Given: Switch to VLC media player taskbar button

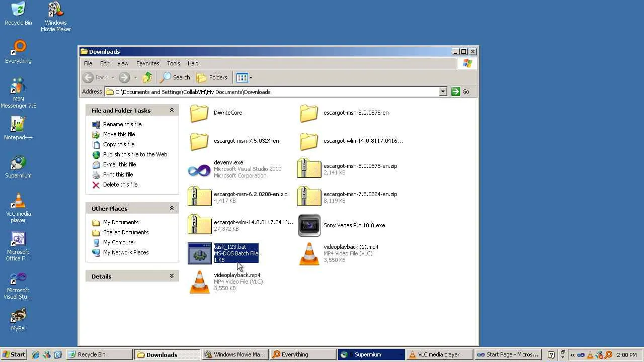Looking at the screenshot, I should tap(439, 354).
